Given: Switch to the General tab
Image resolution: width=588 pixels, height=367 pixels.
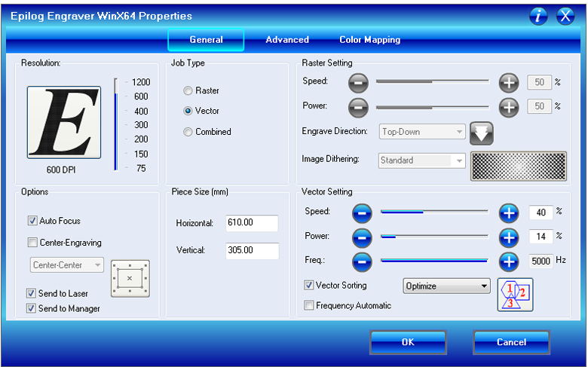Looking at the screenshot, I should click(206, 40).
